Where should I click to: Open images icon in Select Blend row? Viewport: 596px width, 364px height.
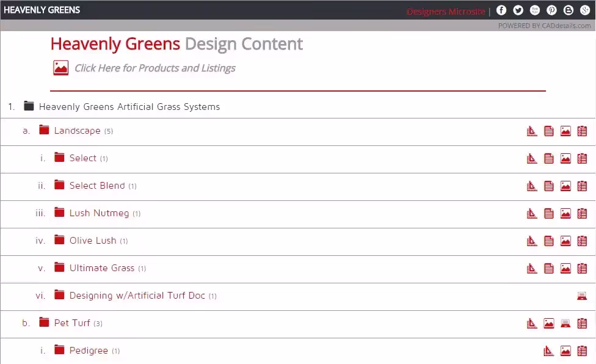(x=565, y=186)
